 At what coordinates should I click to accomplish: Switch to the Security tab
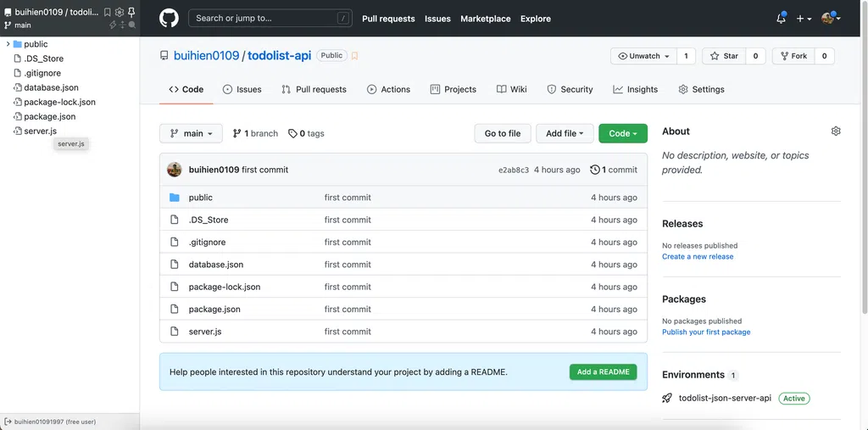click(570, 89)
